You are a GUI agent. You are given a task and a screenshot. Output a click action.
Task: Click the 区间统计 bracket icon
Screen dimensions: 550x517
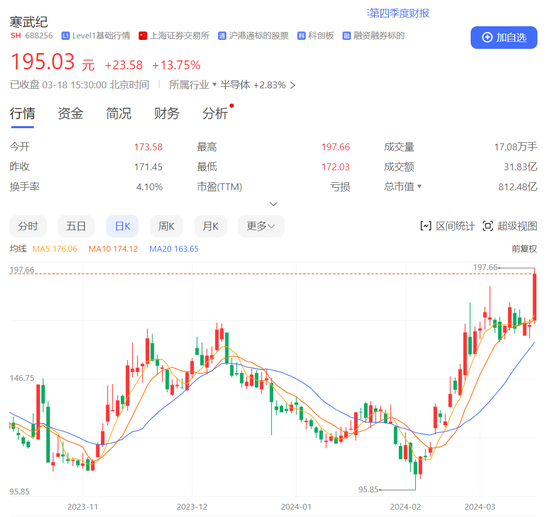(425, 226)
